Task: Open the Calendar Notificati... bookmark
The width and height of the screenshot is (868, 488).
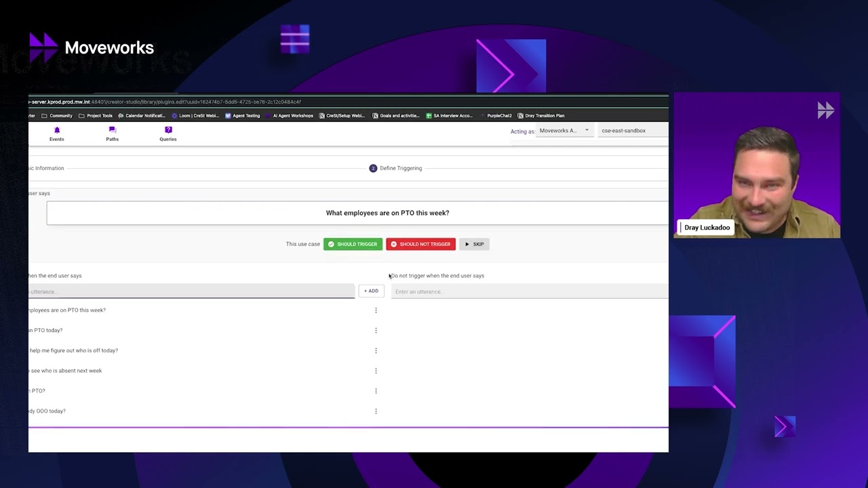Action: pyautogui.click(x=142, y=116)
